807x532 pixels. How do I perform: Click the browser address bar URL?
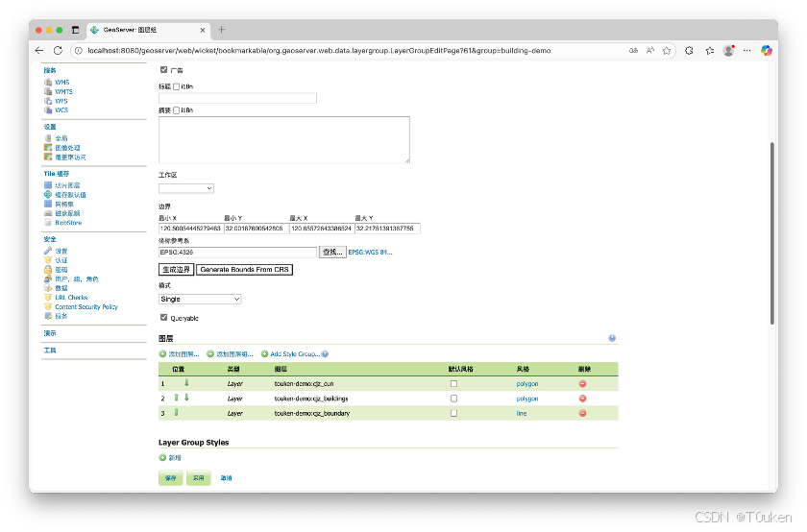pyautogui.click(x=319, y=51)
